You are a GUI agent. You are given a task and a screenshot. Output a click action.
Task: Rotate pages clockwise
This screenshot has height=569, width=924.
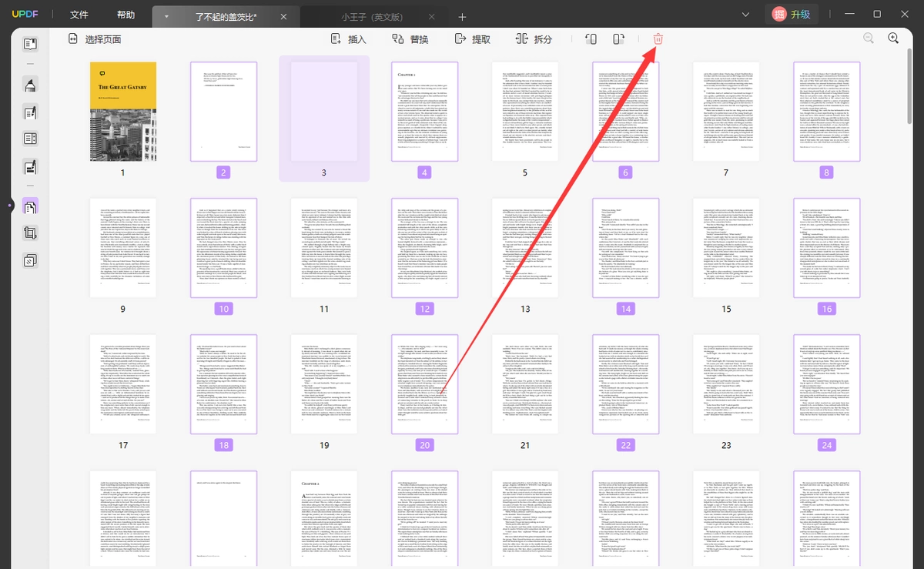(618, 39)
